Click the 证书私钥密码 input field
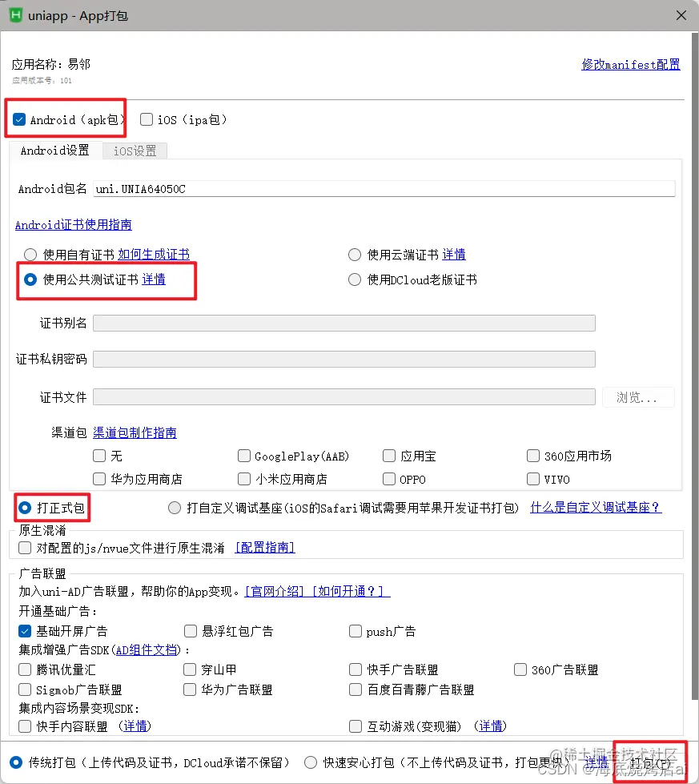The image size is (699, 784). (344, 358)
